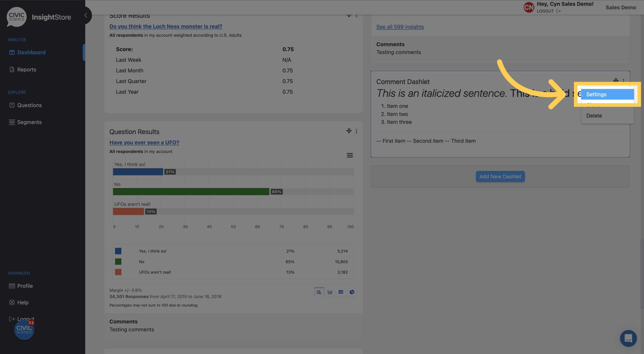This screenshot has width=644, height=354.
Task: Click the Question Results dashlet title
Action: point(134,132)
